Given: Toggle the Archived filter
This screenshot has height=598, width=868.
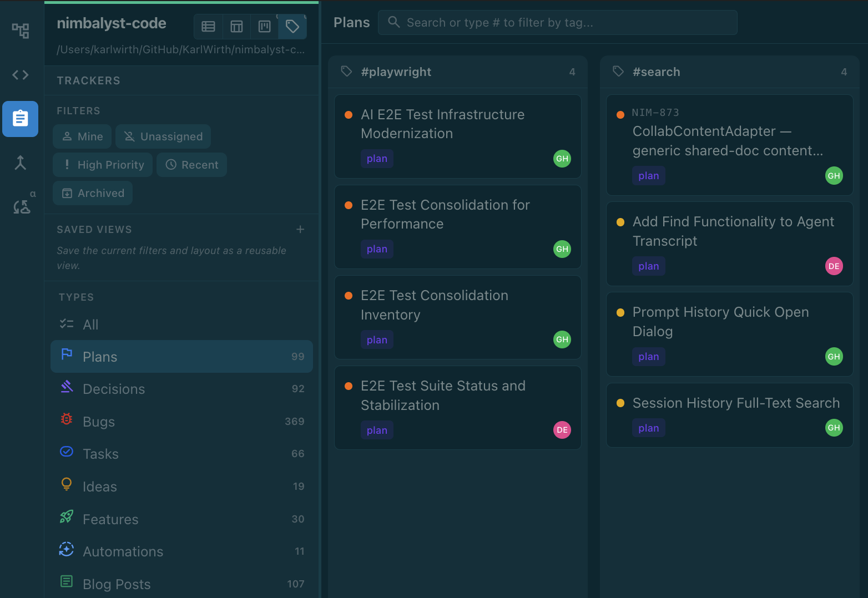Looking at the screenshot, I should point(93,193).
